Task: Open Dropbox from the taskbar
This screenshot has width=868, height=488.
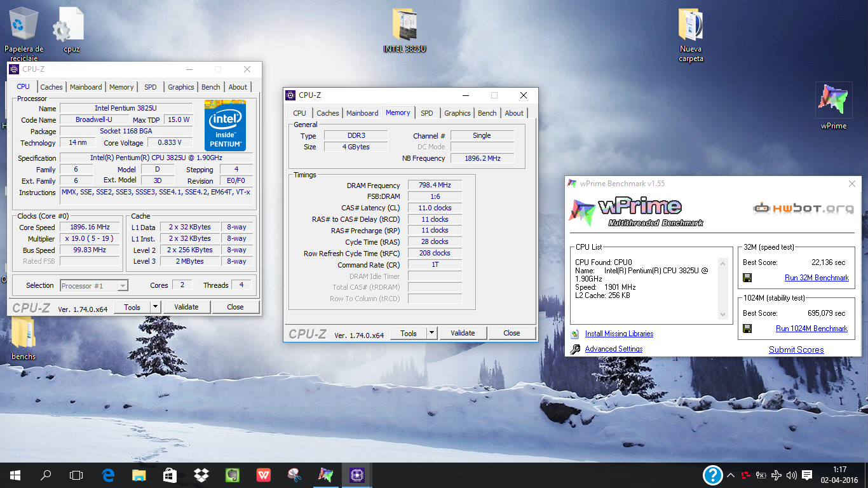Action: 201,475
